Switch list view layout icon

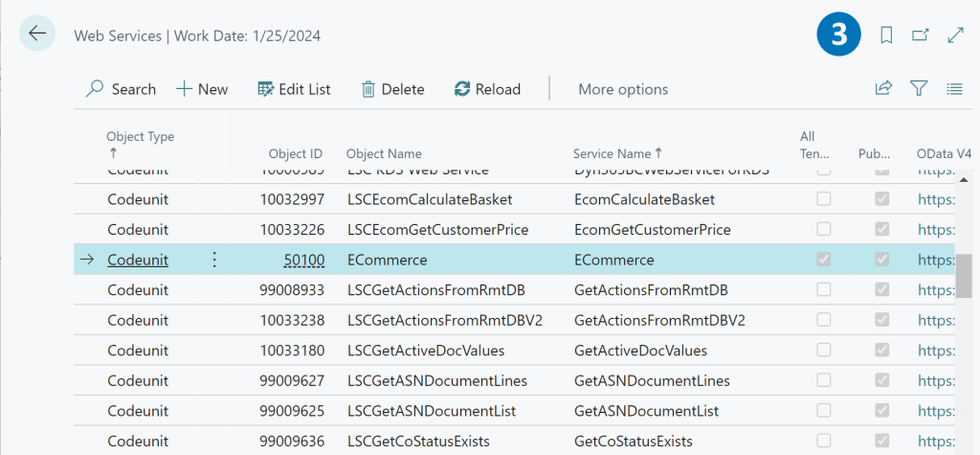(x=953, y=89)
